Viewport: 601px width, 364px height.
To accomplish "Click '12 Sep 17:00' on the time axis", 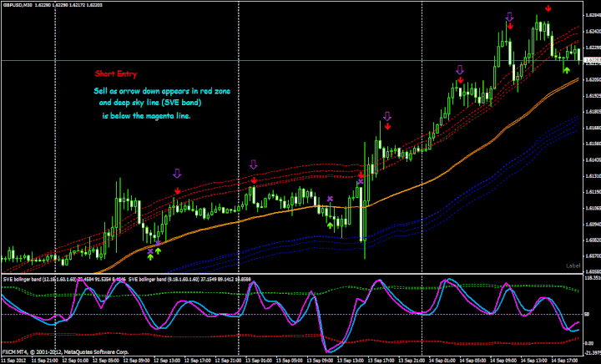I will (198, 361).
